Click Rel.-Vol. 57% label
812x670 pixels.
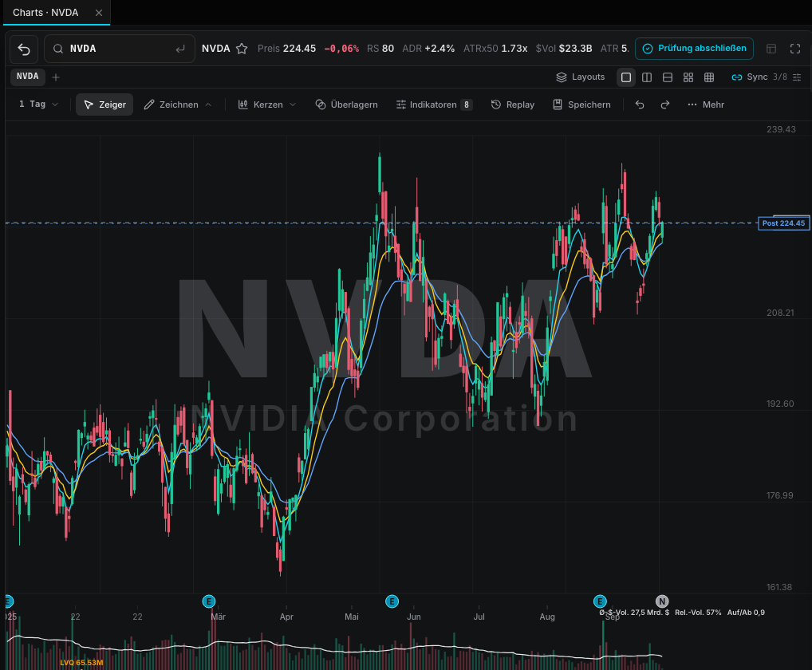point(698,613)
